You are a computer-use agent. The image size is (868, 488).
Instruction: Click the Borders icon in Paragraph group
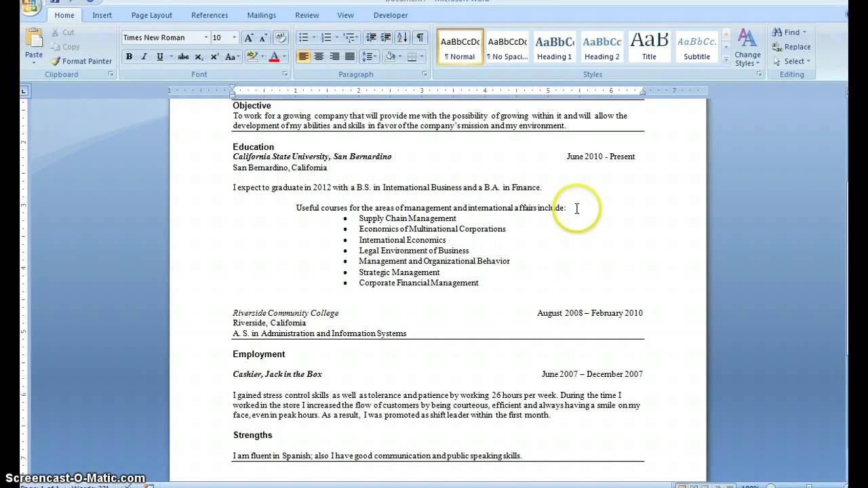(412, 57)
